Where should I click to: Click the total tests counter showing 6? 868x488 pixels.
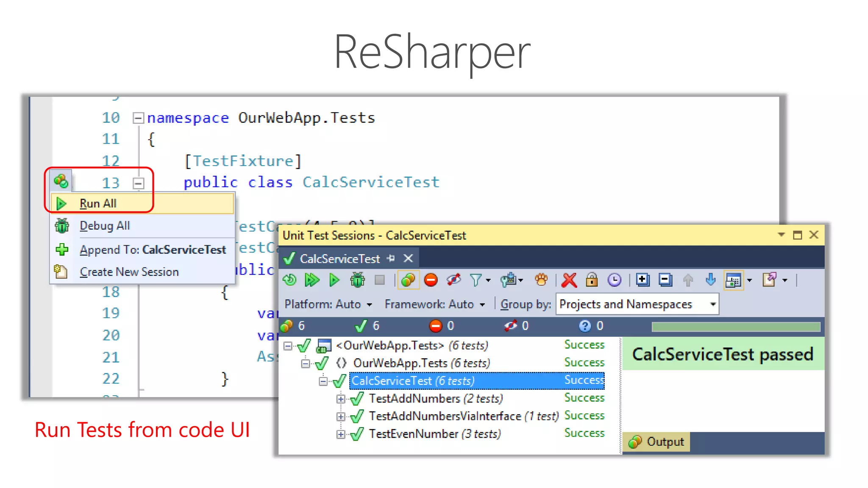click(293, 326)
